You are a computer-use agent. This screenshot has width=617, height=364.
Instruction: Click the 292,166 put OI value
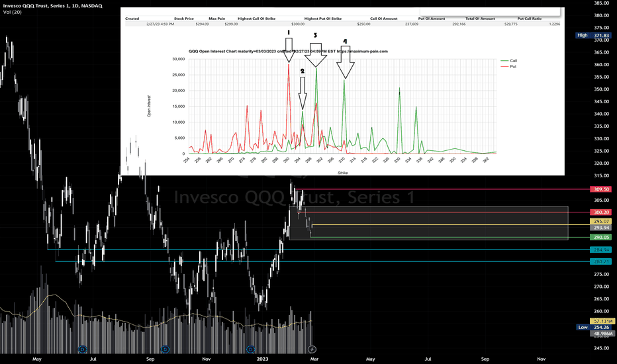(x=459, y=24)
